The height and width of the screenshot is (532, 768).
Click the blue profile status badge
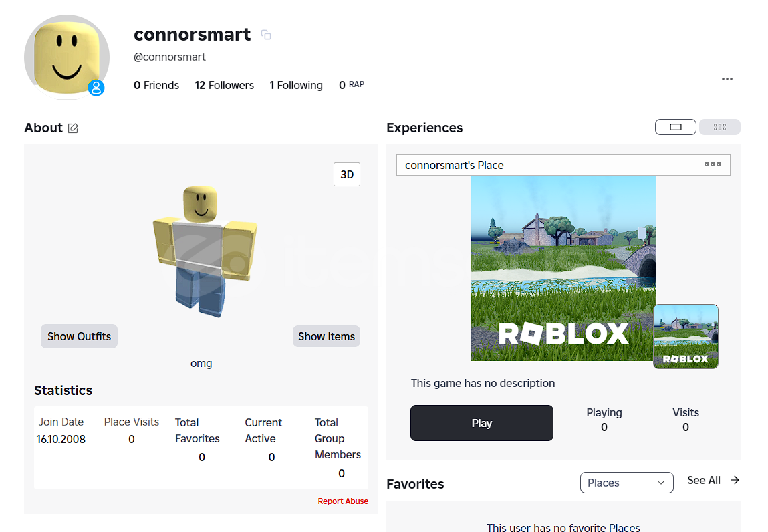pyautogui.click(x=96, y=88)
